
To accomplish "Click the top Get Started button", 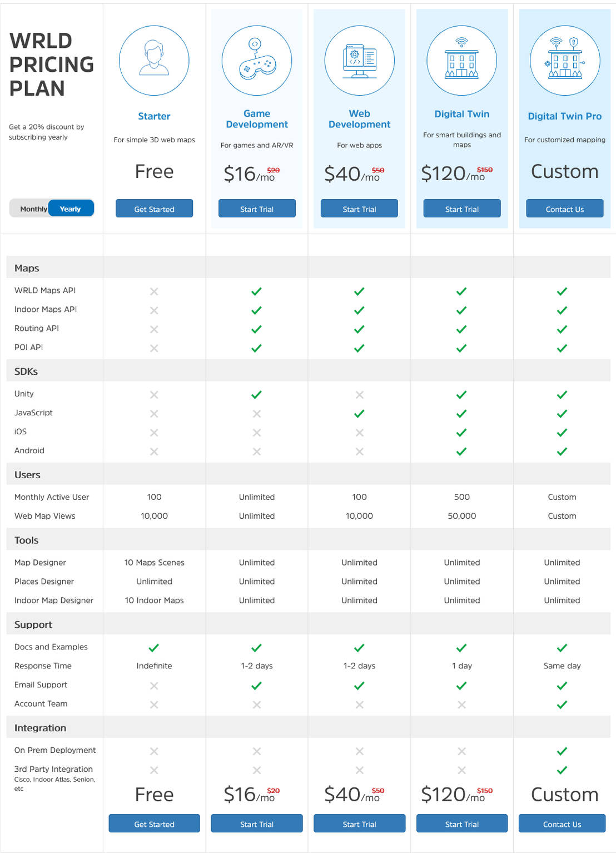I will (x=154, y=209).
